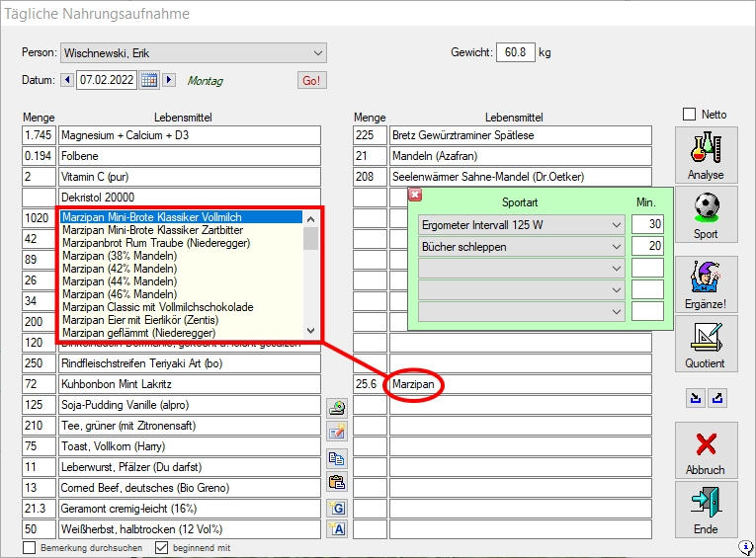The height and width of the screenshot is (558, 756).
Task: Click the info bubble icon bottom right
Action: (x=746, y=547)
